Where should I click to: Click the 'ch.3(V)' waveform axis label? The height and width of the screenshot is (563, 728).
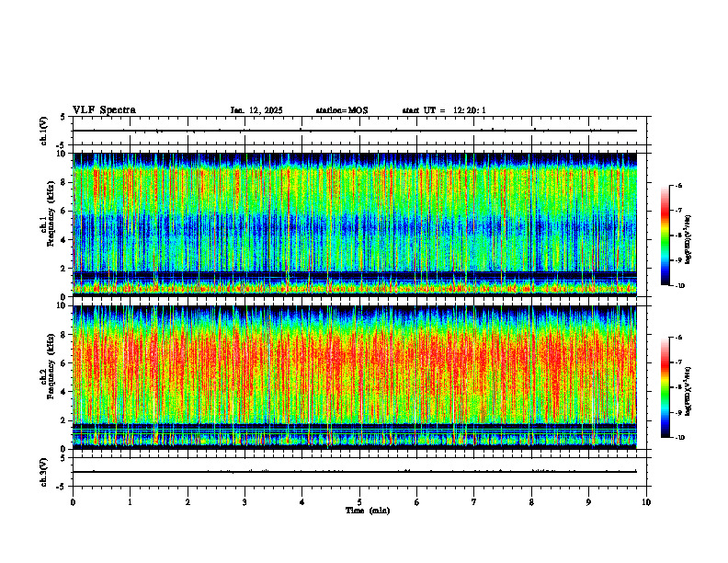click(x=44, y=472)
